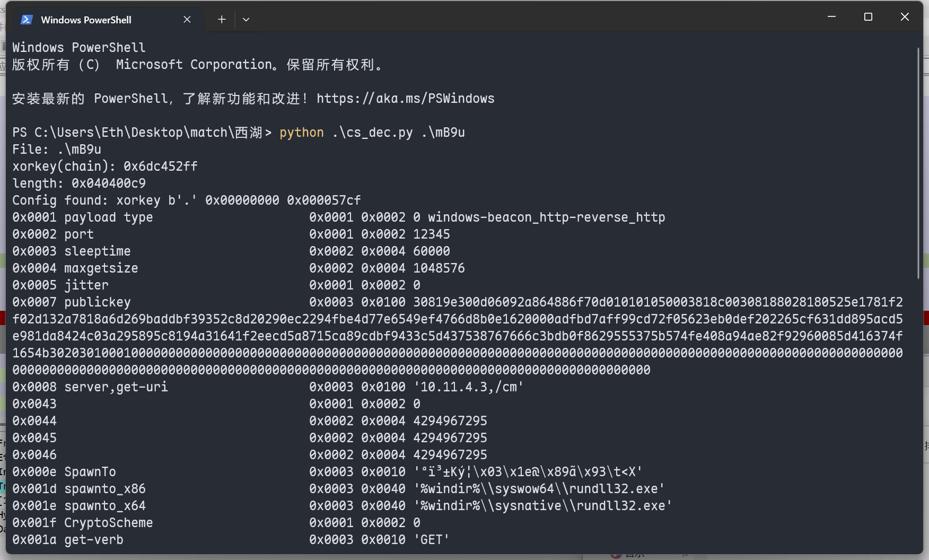Close the Windows PowerShell tab

click(x=187, y=20)
